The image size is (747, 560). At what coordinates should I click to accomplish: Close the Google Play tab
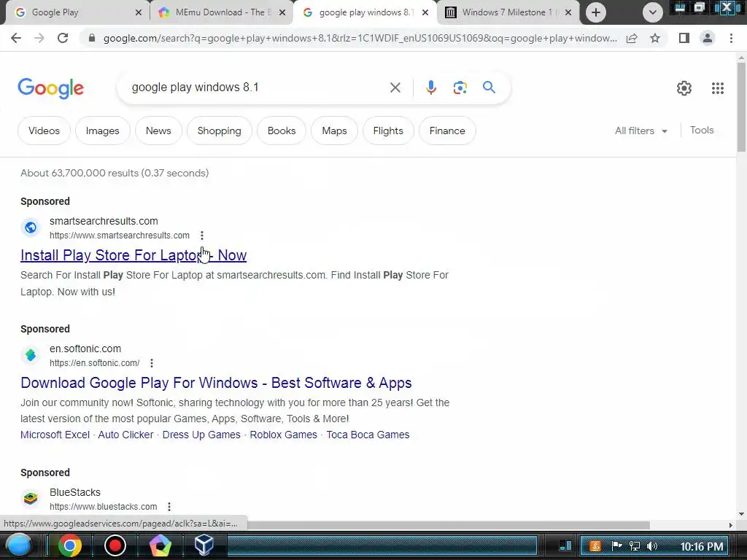pos(139,12)
